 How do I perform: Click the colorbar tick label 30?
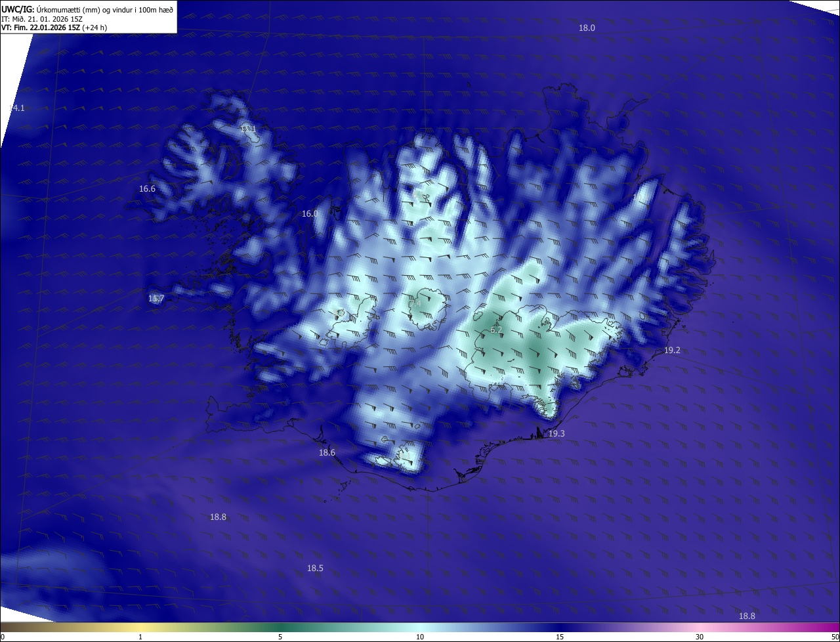tap(700, 637)
